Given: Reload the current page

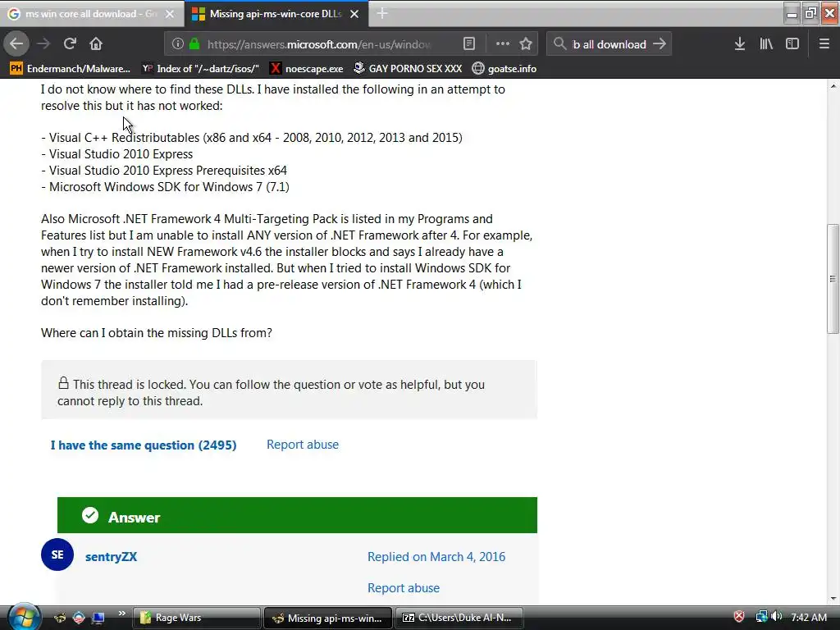Looking at the screenshot, I should [x=70, y=44].
